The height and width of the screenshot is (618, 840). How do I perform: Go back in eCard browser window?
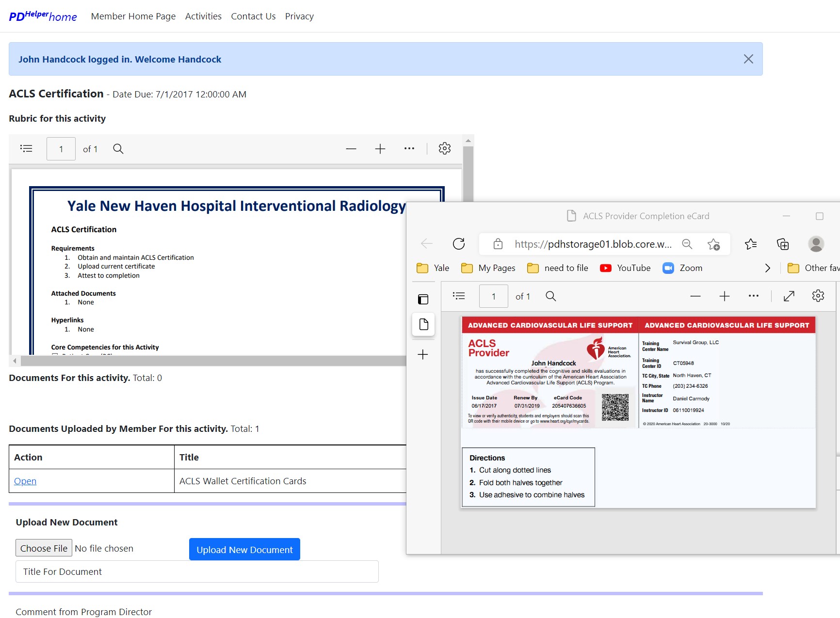[427, 244]
